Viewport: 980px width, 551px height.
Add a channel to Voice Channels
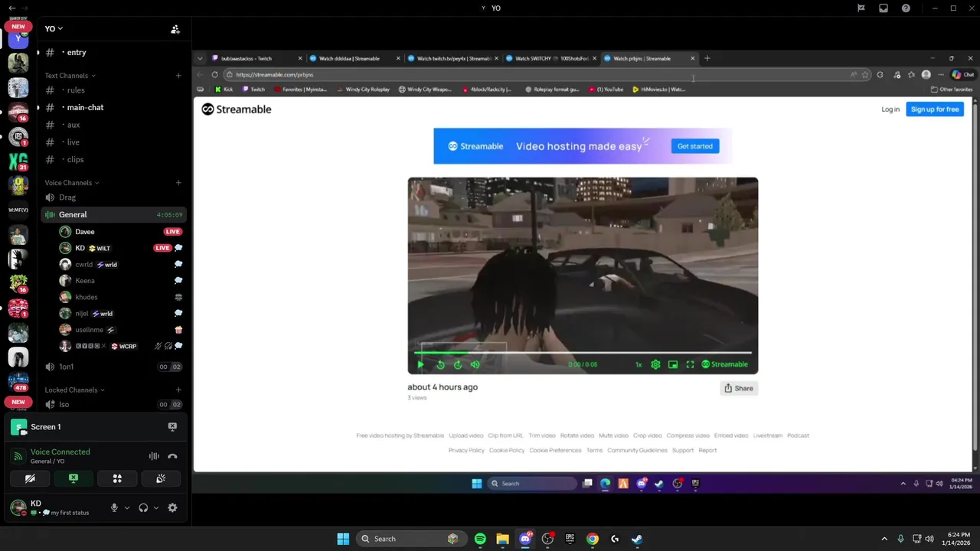pos(178,183)
